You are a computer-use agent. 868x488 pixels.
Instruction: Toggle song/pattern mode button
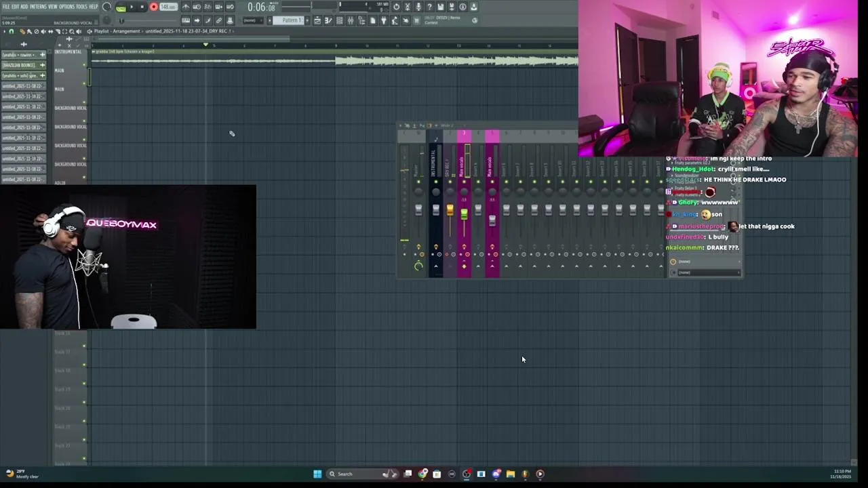[x=121, y=7]
